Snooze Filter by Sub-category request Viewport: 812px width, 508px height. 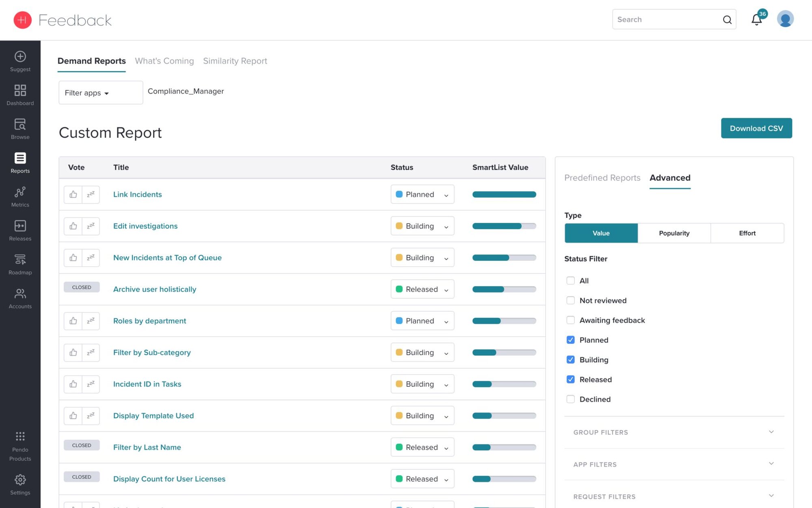point(91,352)
